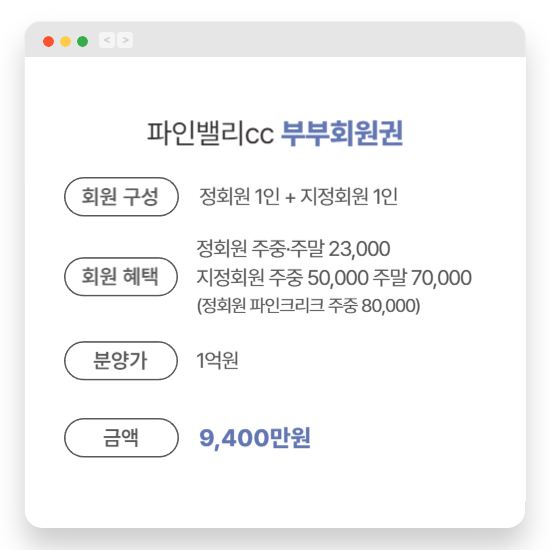Select the 회원 구성 pill label
This screenshot has height=550, width=550.
[x=121, y=197]
